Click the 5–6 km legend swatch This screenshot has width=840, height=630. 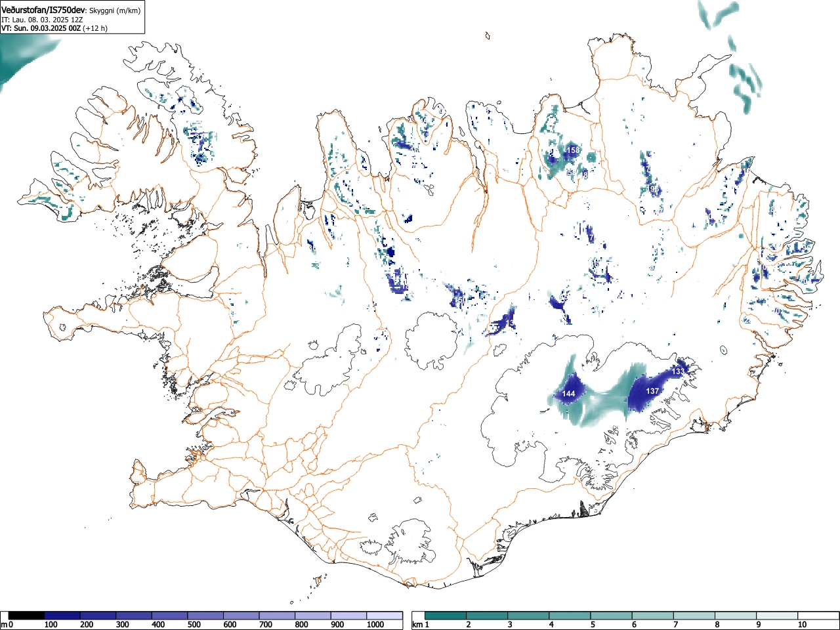coord(612,616)
